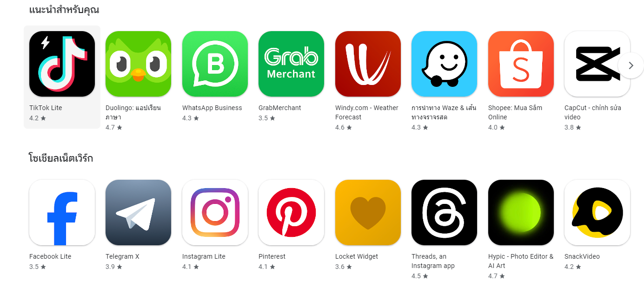644x294 pixels.
Task: Open the Instagram Lite app icon
Action: pos(215,212)
